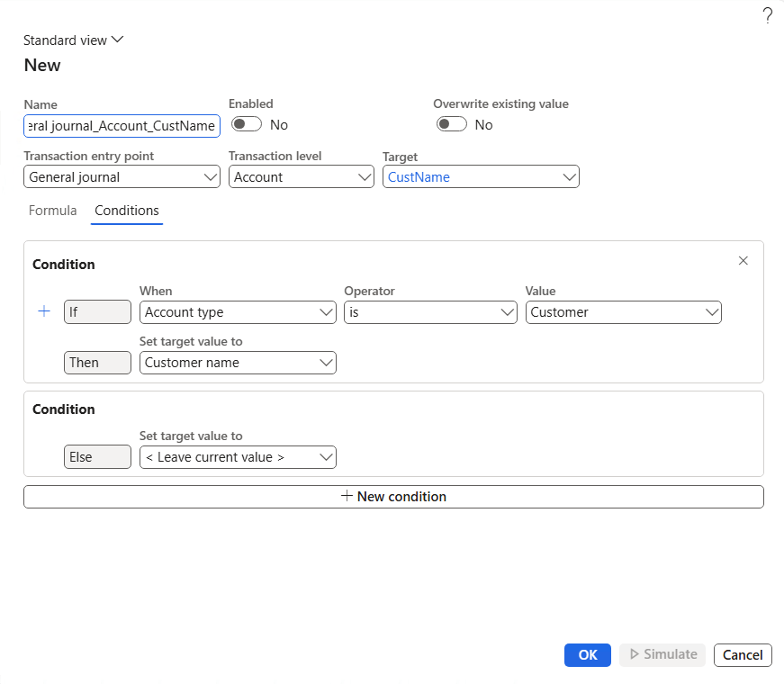Open the Transaction level dropdown
The height and width of the screenshot is (684, 784).
pyautogui.click(x=301, y=177)
